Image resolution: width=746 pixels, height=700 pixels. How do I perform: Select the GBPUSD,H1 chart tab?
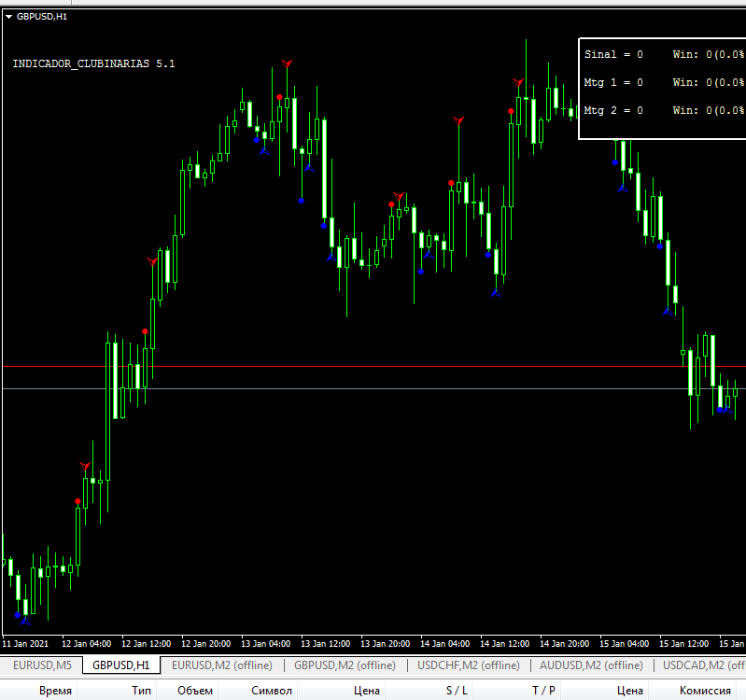point(120,665)
